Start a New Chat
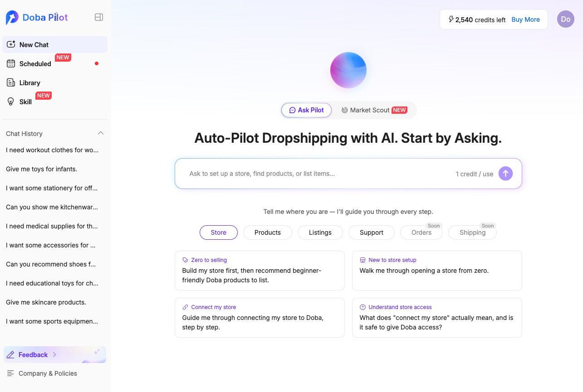 (55, 44)
